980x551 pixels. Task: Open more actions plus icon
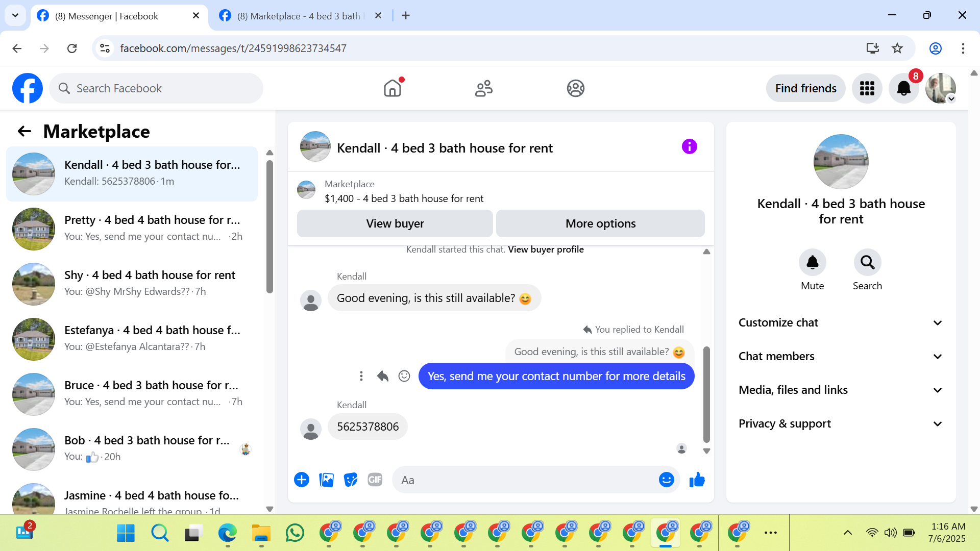[x=302, y=480]
